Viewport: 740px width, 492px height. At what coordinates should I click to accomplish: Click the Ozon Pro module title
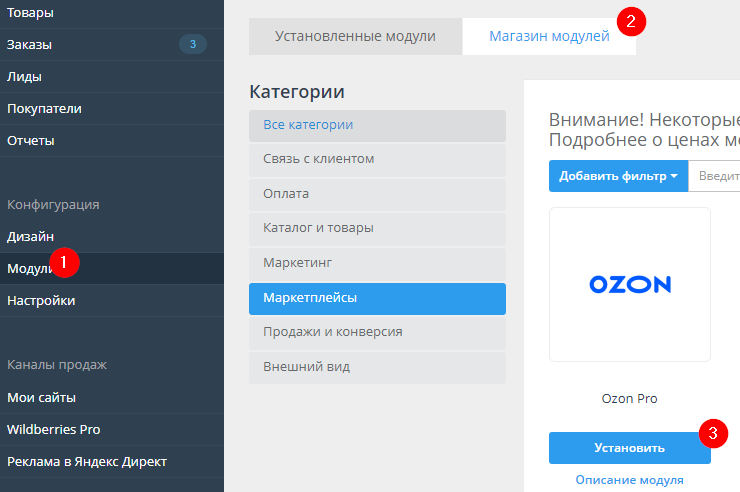(x=630, y=399)
